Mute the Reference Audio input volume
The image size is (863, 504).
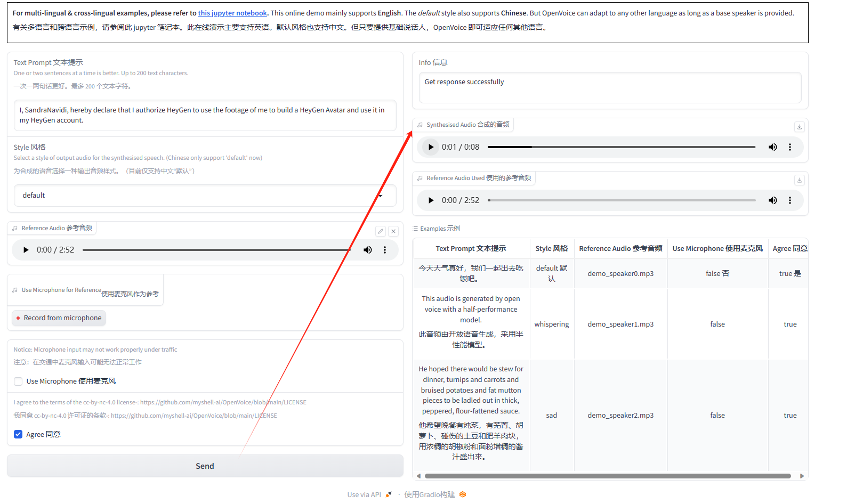368,250
